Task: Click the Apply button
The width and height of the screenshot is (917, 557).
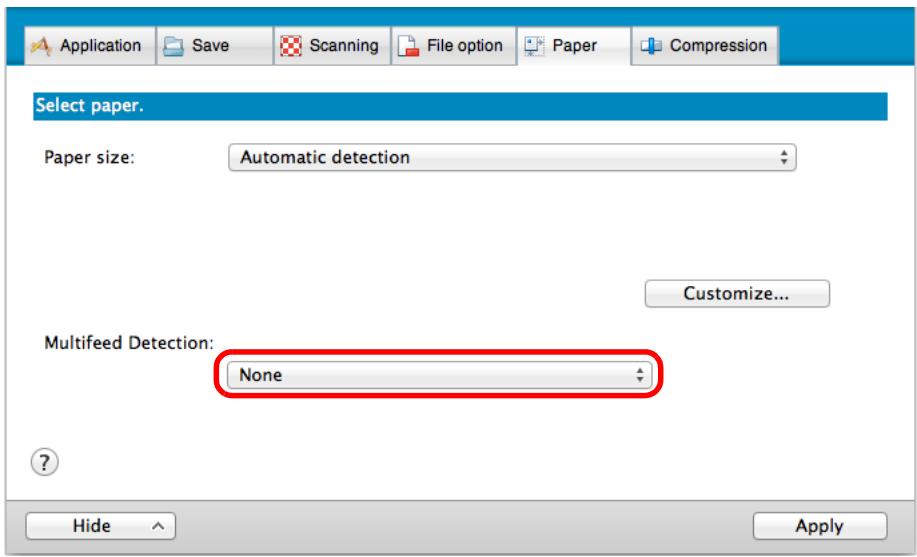Action: tap(820, 525)
